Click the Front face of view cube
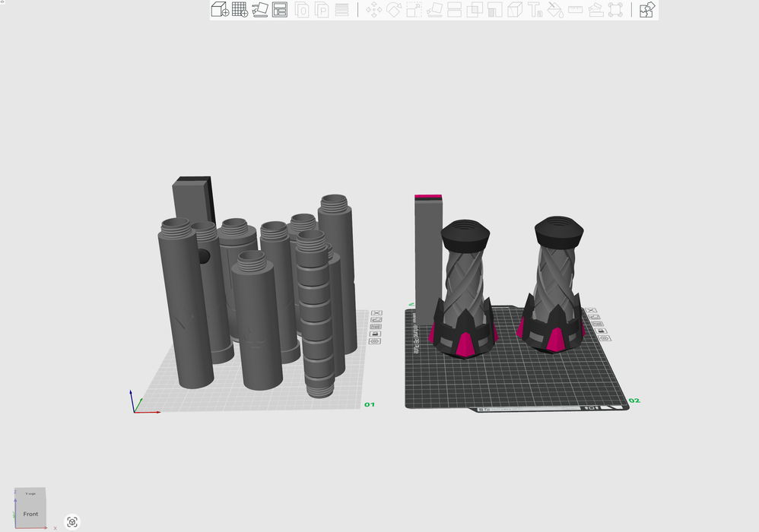Viewport: 759px width, 532px height. click(30, 514)
